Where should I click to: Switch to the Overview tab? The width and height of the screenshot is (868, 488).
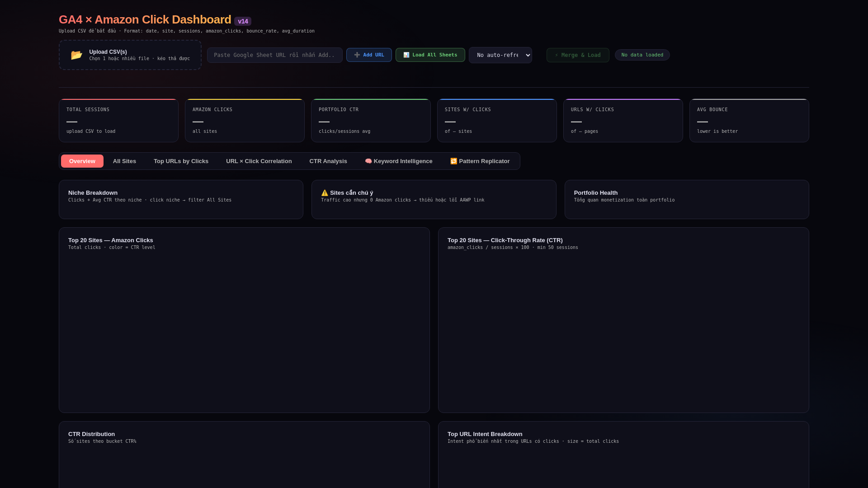click(82, 161)
